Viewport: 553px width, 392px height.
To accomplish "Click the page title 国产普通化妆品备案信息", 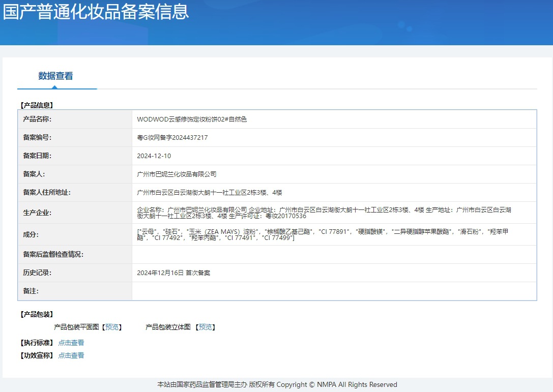I will click(96, 11).
